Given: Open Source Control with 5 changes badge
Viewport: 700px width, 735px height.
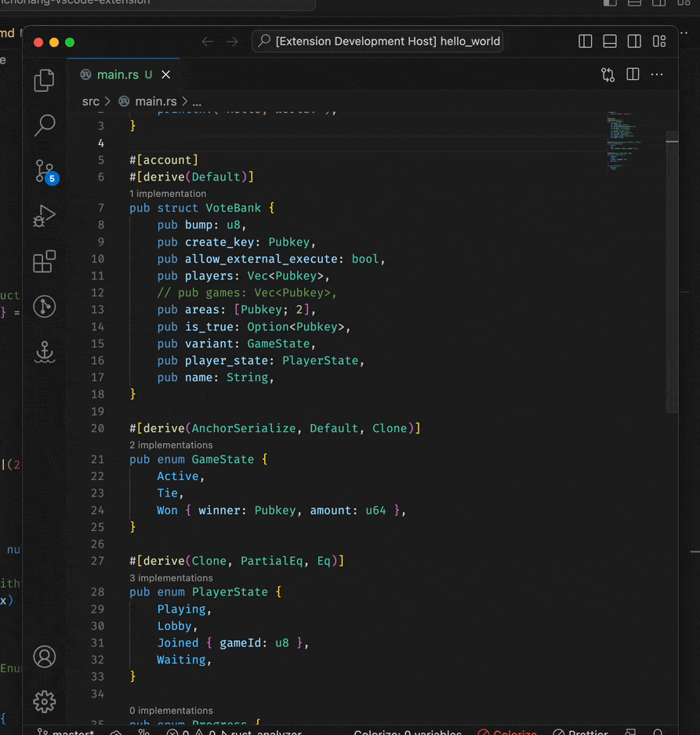Looking at the screenshot, I should coord(46,172).
